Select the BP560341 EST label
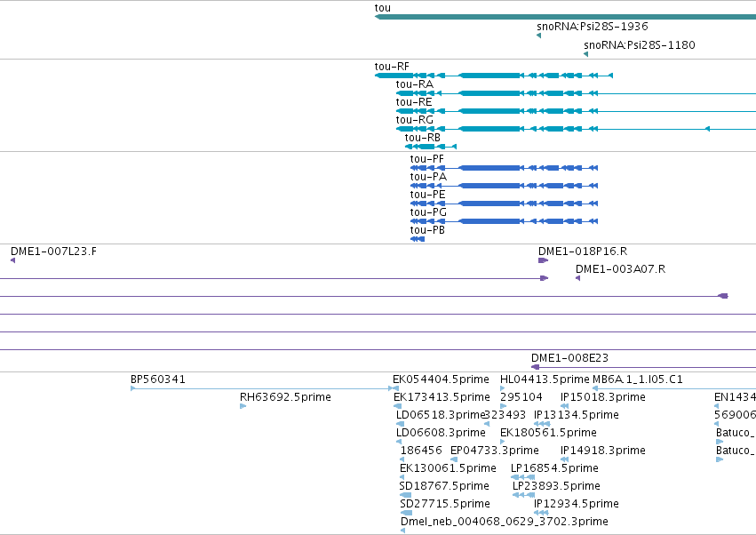 pos(158,379)
